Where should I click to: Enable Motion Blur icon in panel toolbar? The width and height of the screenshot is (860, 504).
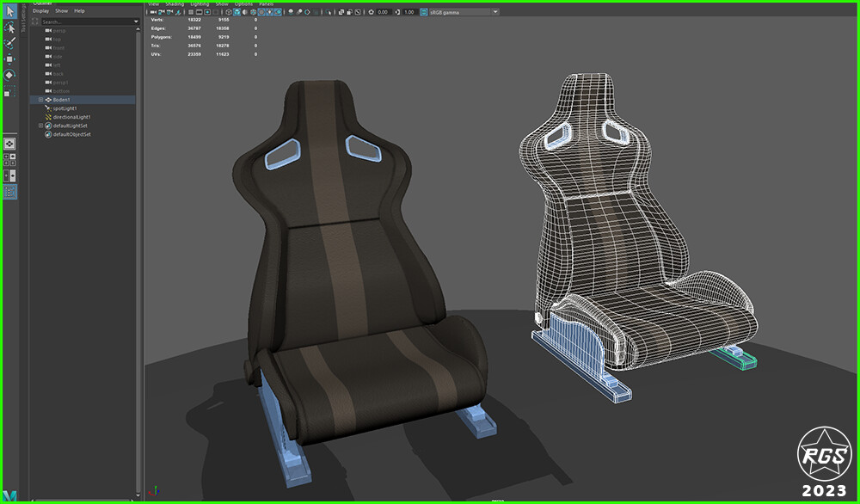(x=299, y=12)
